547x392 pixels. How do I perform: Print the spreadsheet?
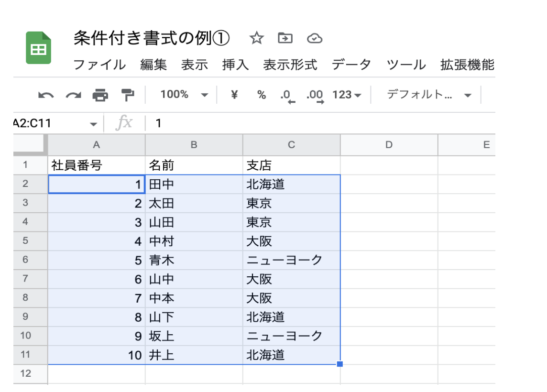100,95
